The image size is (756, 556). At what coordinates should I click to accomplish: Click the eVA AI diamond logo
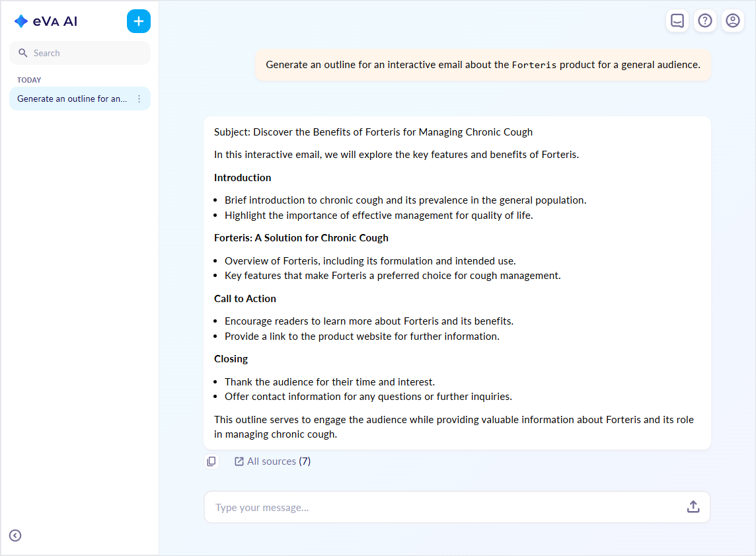21,21
